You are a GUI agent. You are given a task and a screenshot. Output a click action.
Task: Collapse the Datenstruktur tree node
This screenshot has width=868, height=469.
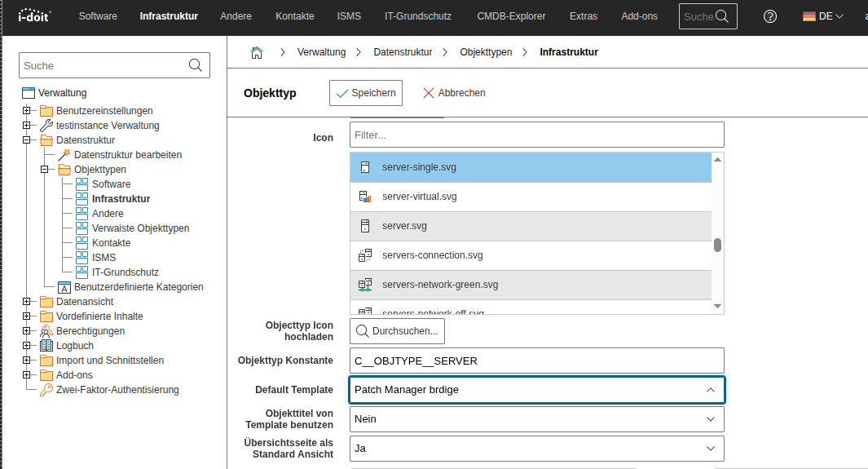coord(27,140)
